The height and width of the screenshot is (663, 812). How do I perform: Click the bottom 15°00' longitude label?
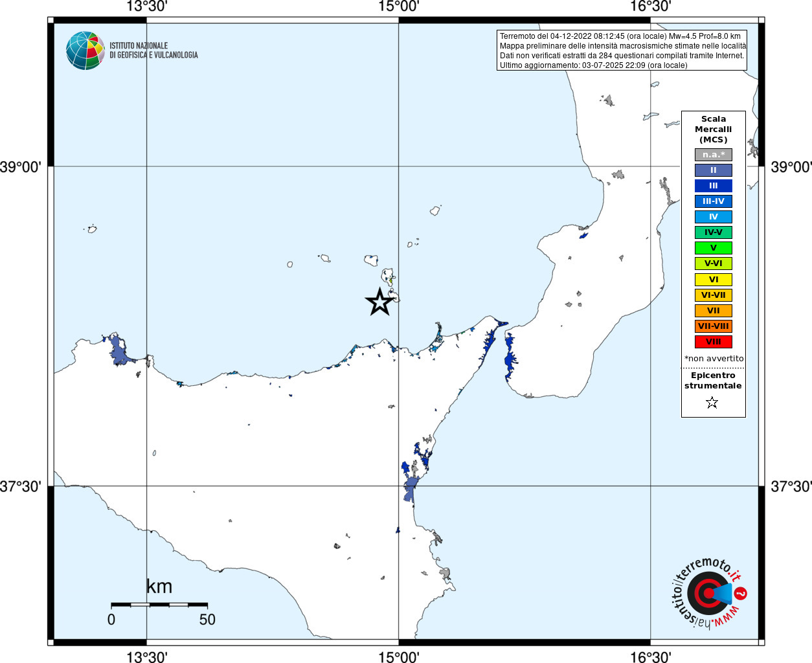coord(399,657)
